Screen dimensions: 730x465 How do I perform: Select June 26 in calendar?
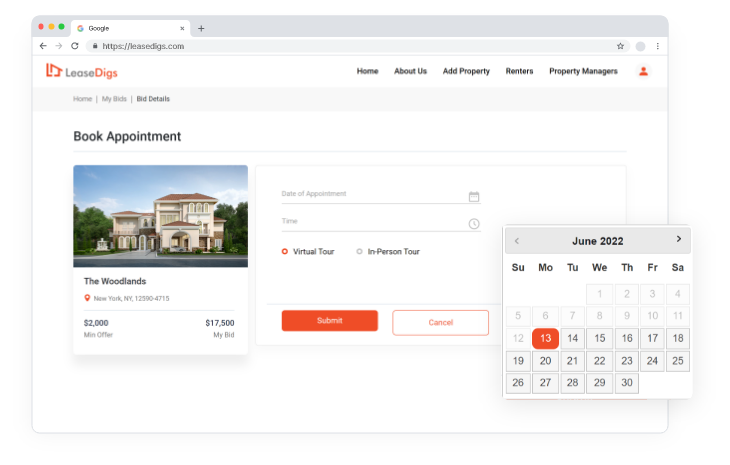(x=518, y=383)
